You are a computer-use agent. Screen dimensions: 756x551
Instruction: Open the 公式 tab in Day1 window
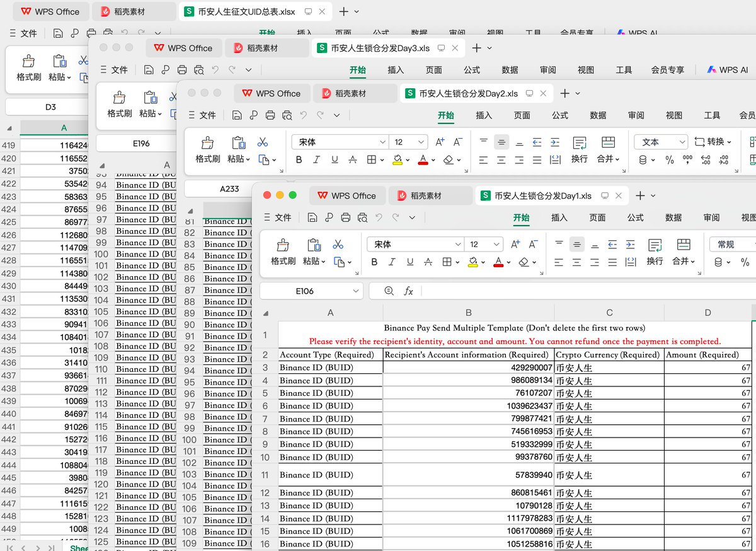[x=635, y=217]
